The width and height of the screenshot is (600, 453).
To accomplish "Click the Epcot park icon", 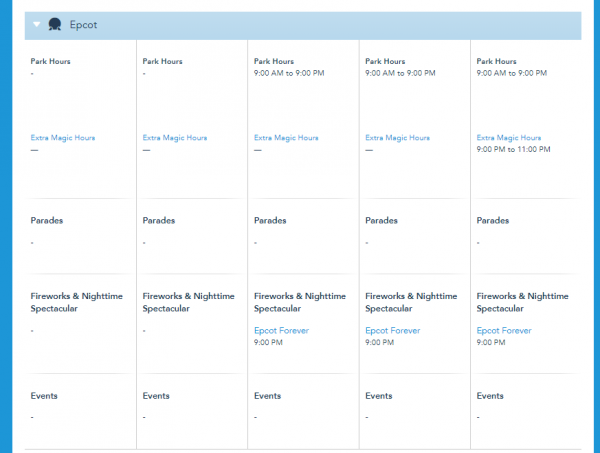I will (55, 24).
